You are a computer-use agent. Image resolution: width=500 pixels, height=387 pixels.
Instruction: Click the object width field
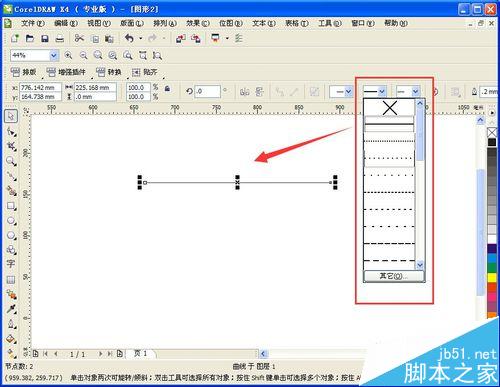pos(95,88)
